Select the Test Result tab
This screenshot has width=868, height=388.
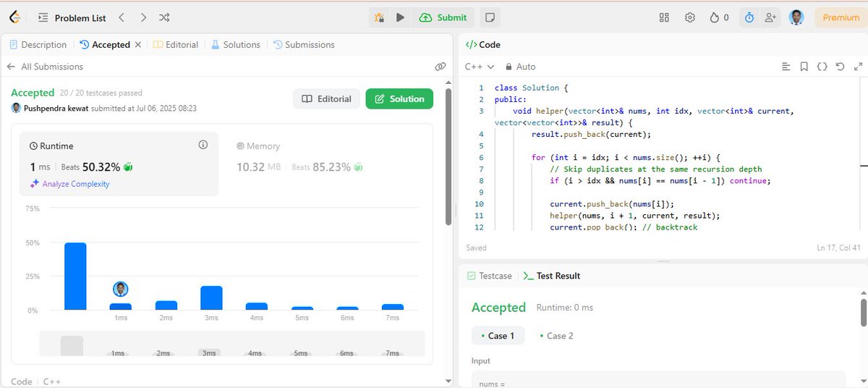tap(552, 276)
